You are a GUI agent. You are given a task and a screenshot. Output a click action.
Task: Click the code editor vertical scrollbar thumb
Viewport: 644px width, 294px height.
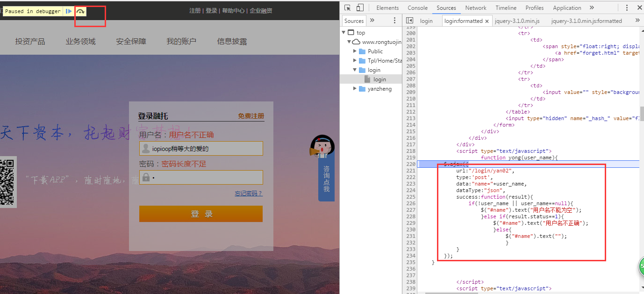[x=642, y=114]
